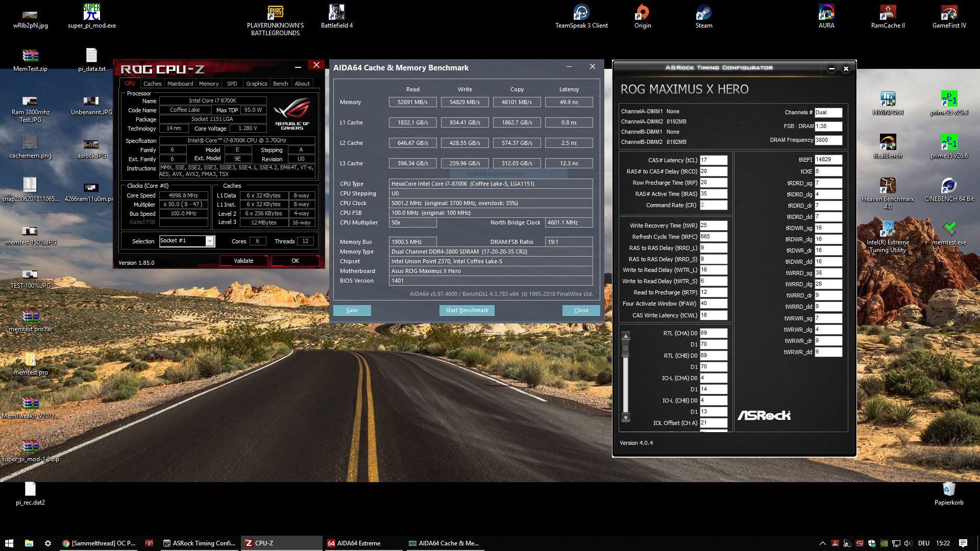This screenshot has height=551, width=980.
Task: Click Memory Read value 52691 MB/s
Action: pyautogui.click(x=412, y=102)
